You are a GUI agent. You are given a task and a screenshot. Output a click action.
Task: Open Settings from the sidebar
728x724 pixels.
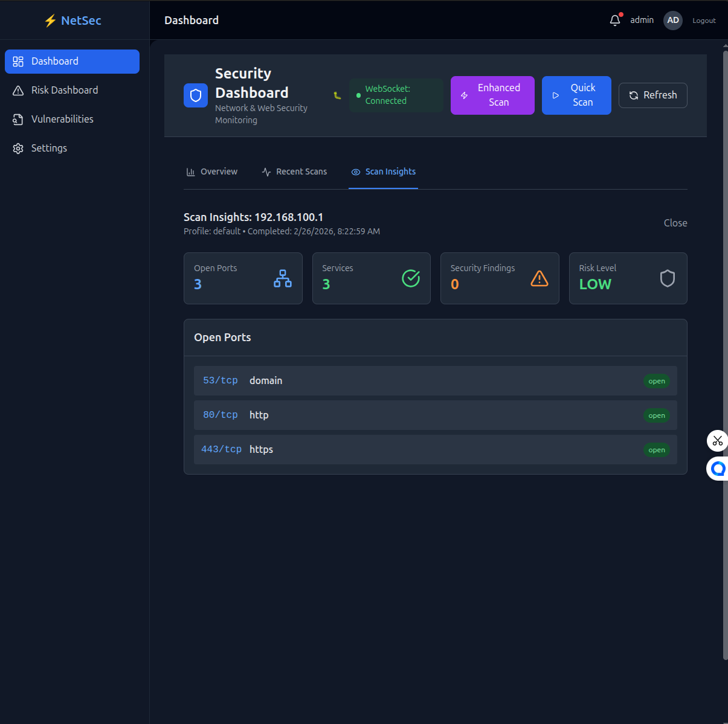coord(72,149)
